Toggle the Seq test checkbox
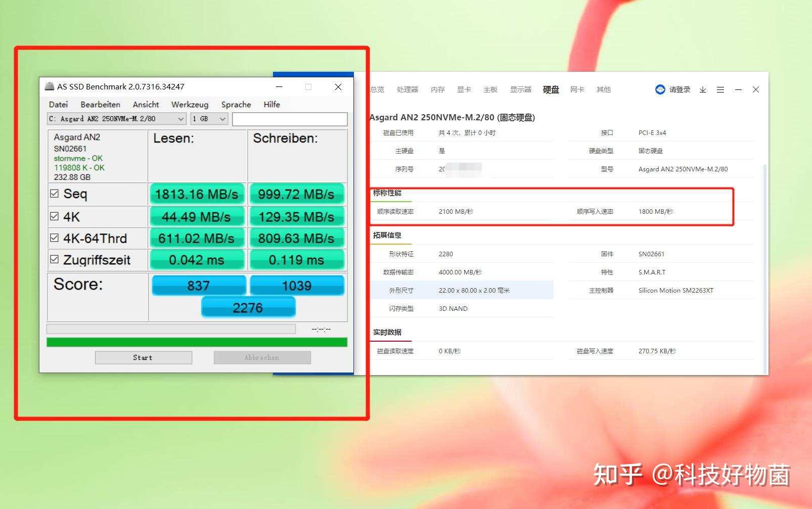This screenshot has height=509, width=812. (55, 194)
